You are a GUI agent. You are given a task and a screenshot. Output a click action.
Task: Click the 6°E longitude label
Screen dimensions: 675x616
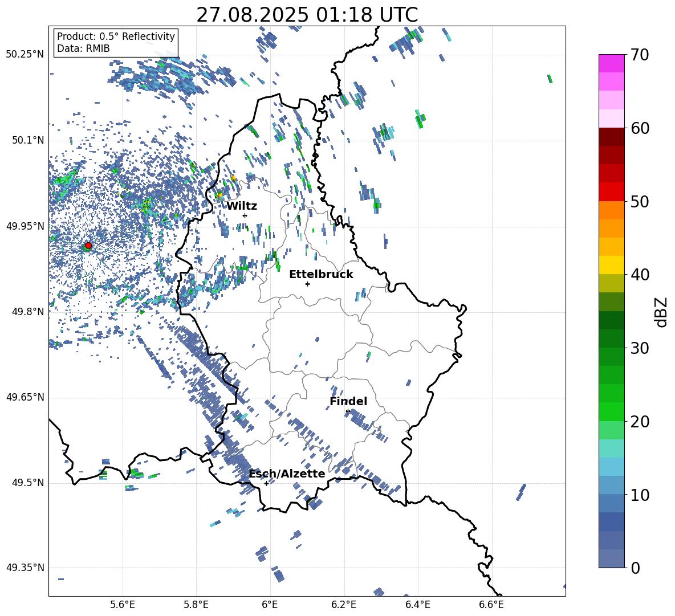pos(270,605)
